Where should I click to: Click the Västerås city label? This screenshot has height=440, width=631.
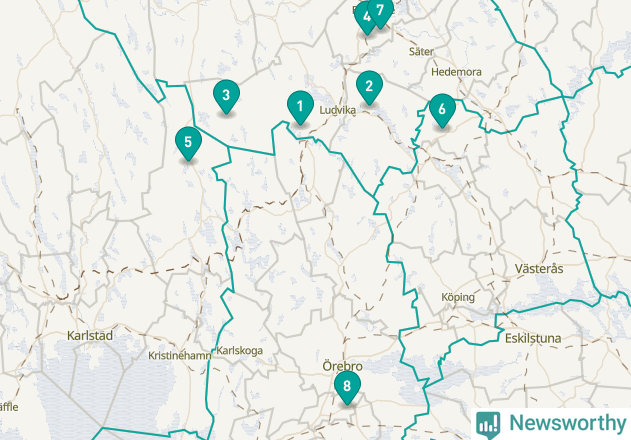pos(539,269)
